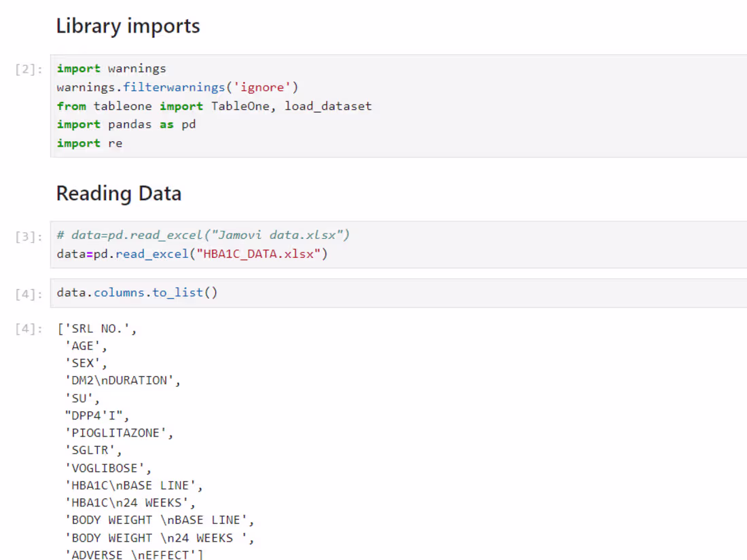Click the read_excel("HBA1C_DATA.xlsx") code line
This screenshot has width=747, height=560.
click(x=192, y=254)
